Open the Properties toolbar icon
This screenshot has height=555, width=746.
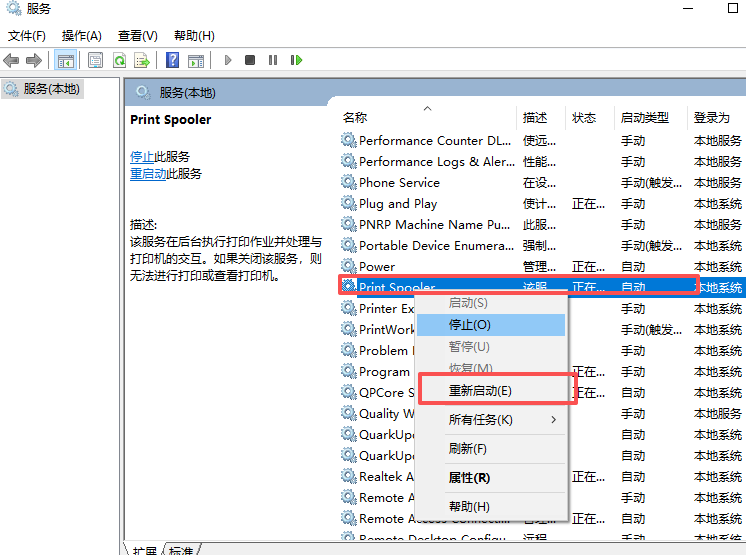click(95, 60)
